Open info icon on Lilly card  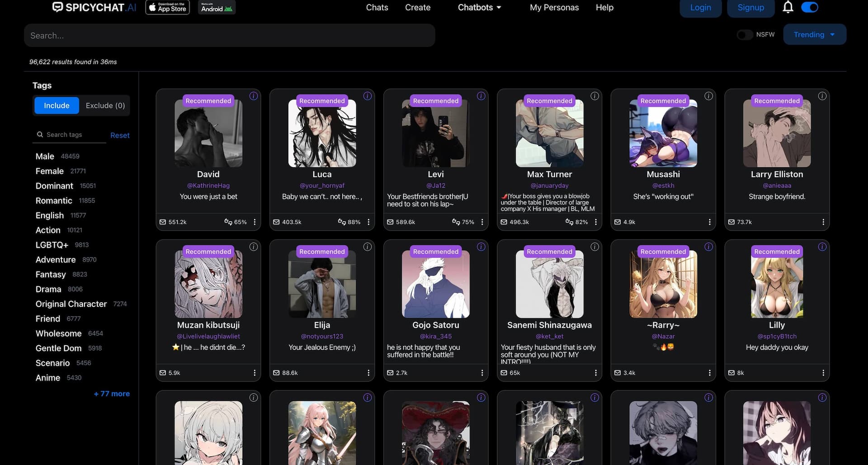[x=822, y=247]
